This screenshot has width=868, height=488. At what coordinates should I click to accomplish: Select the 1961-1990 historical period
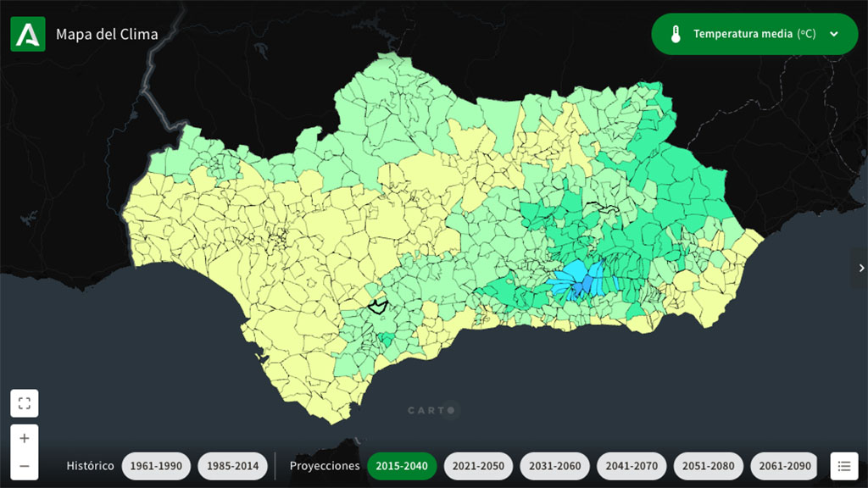click(156, 466)
